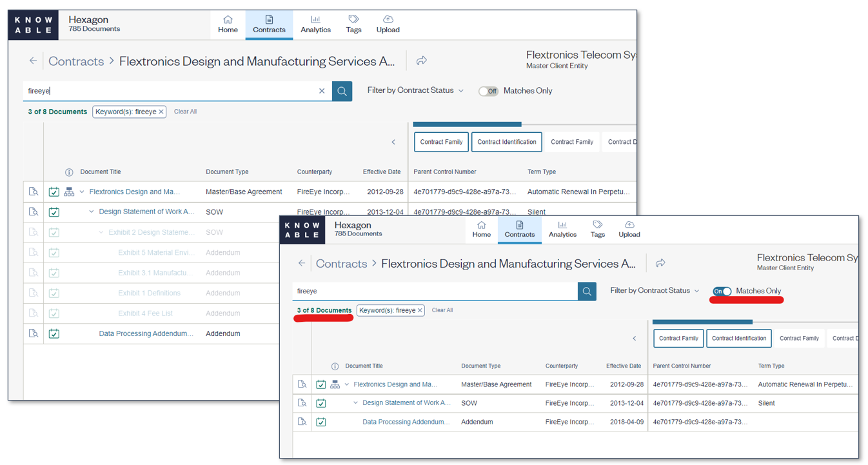Screen dimensions: 868x465
Task: Click the search magnifier button in the rear window
Action: [x=342, y=91]
